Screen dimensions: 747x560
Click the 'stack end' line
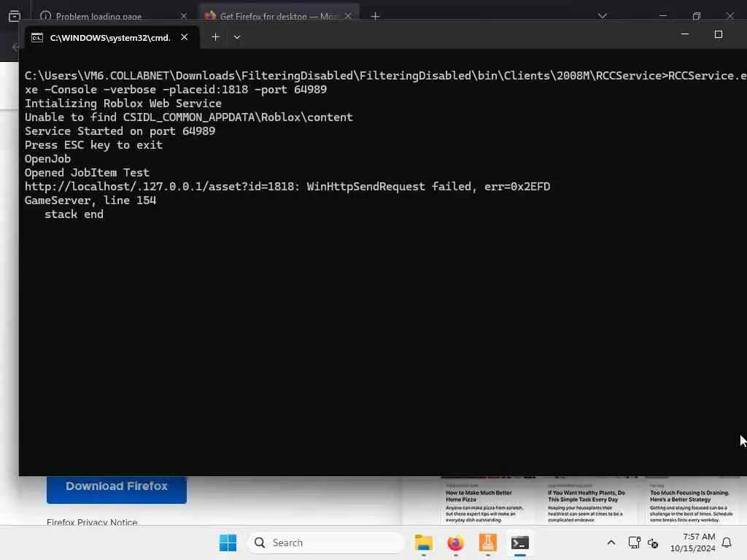(x=74, y=214)
